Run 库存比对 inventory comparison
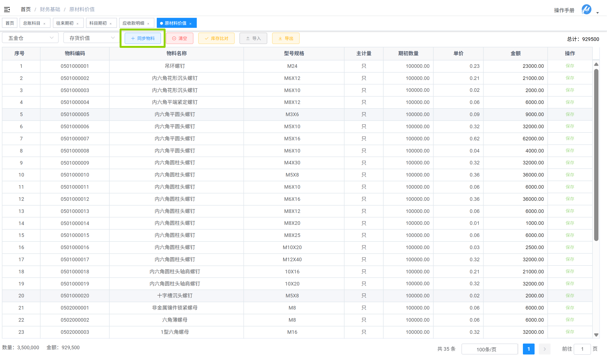 pos(216,38)
